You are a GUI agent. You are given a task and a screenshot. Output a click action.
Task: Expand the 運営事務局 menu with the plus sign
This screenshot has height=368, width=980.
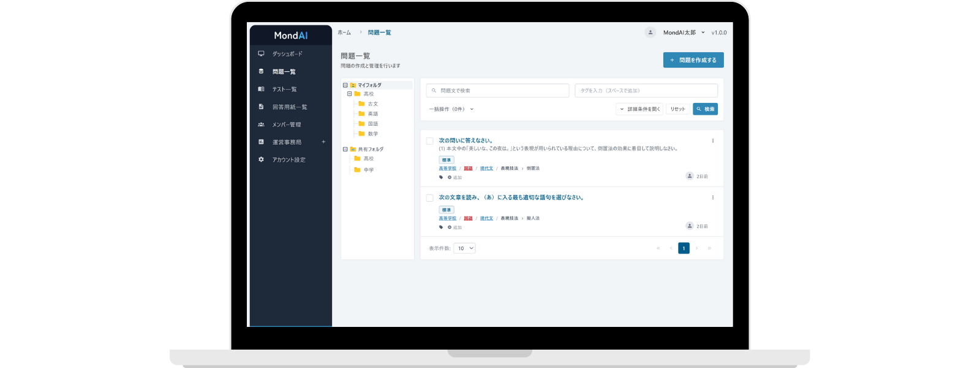click(x=323, y=142)
